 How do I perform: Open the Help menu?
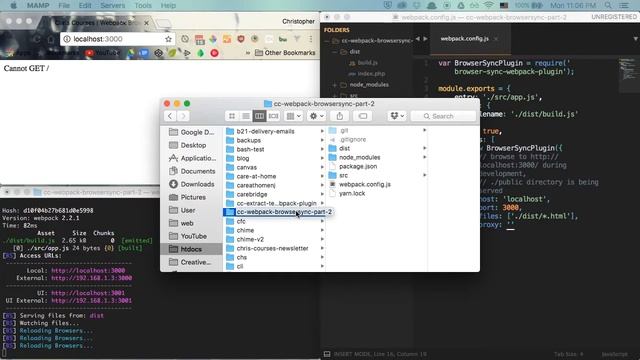tap(168, 5)
